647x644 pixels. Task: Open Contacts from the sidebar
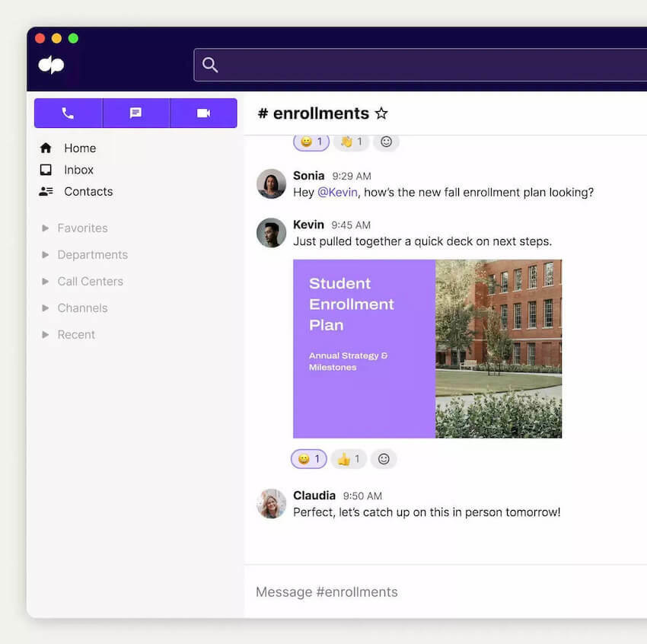pyautogui.click(x=88, y=192)
